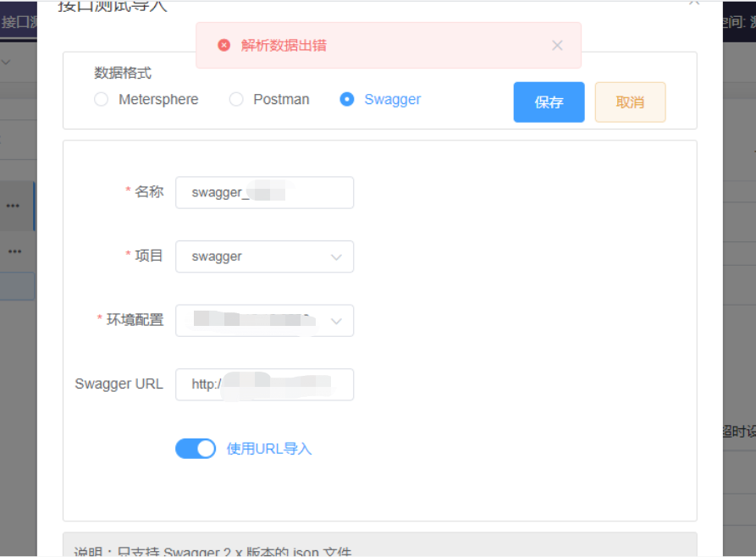The image size is (756, 557).
Task: Collapse the left sidebar chevron expander
Action: (x=6, y=63)
